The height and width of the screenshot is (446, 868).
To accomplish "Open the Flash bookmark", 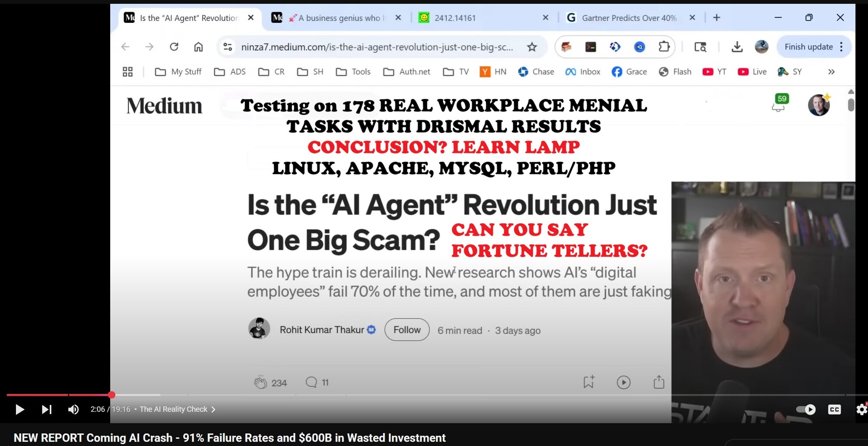I will (675, 72).
